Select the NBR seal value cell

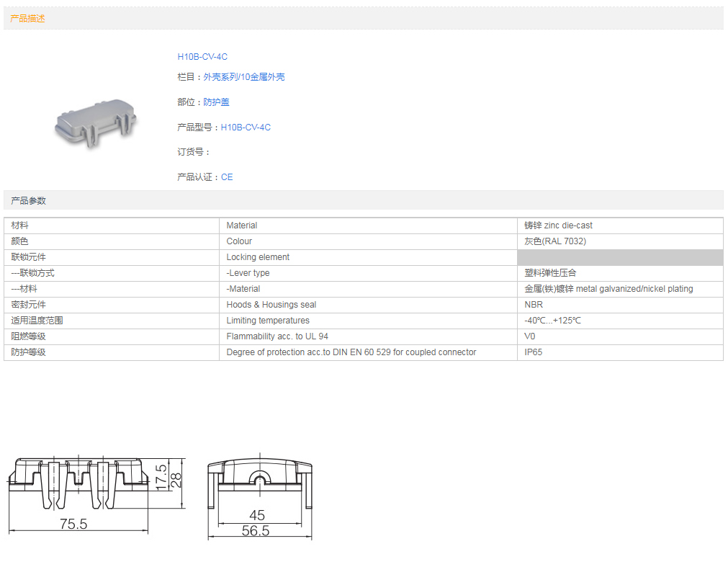tap(534, 305)
